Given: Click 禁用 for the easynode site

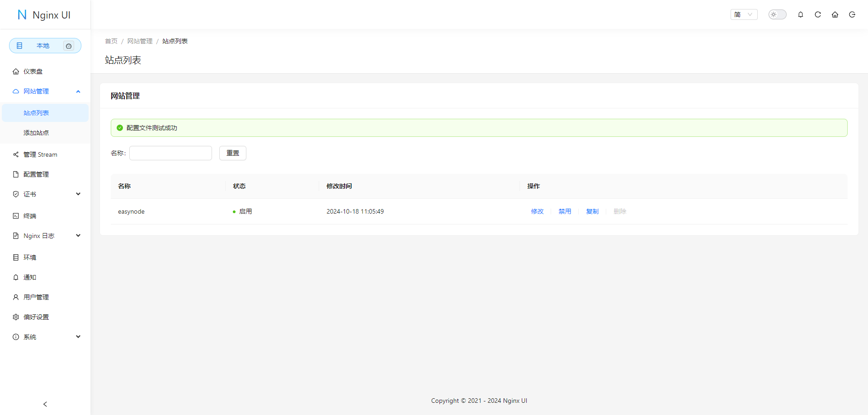Looking at the screenshot, I should pos(565,211).
